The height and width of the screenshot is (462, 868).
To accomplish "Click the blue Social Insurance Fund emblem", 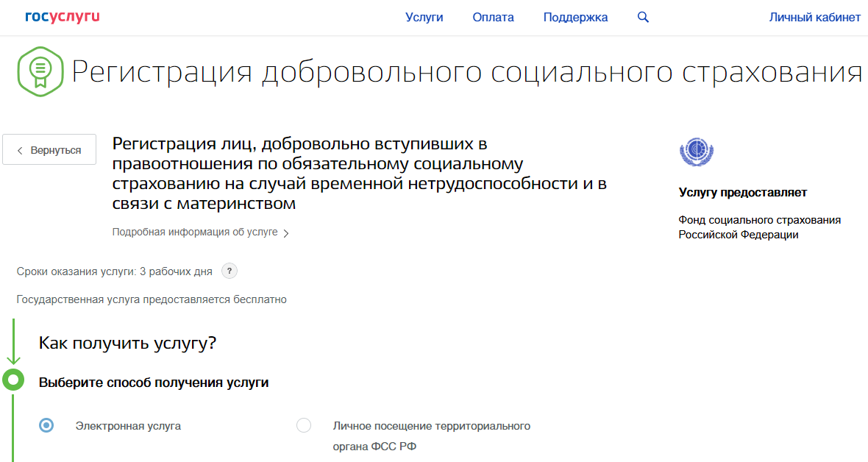I will click(697, 152).
